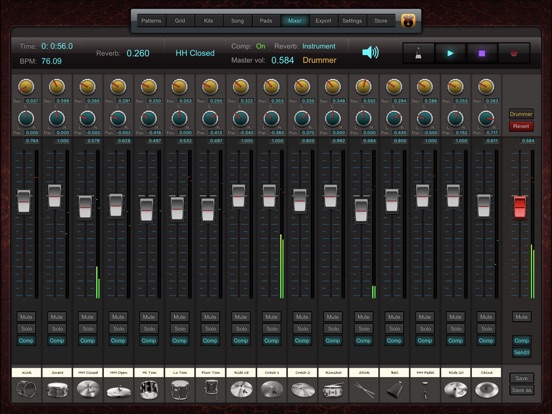
Task: Toggle the metronome icon in transport
Action: coord(418,54)
